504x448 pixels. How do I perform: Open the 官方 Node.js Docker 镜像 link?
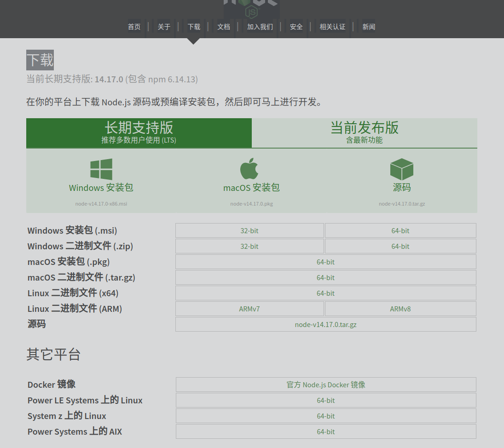[325, 385]
